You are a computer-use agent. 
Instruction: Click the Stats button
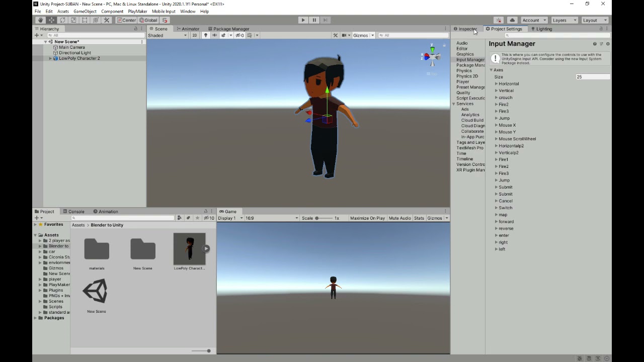(x=419, y=218)
